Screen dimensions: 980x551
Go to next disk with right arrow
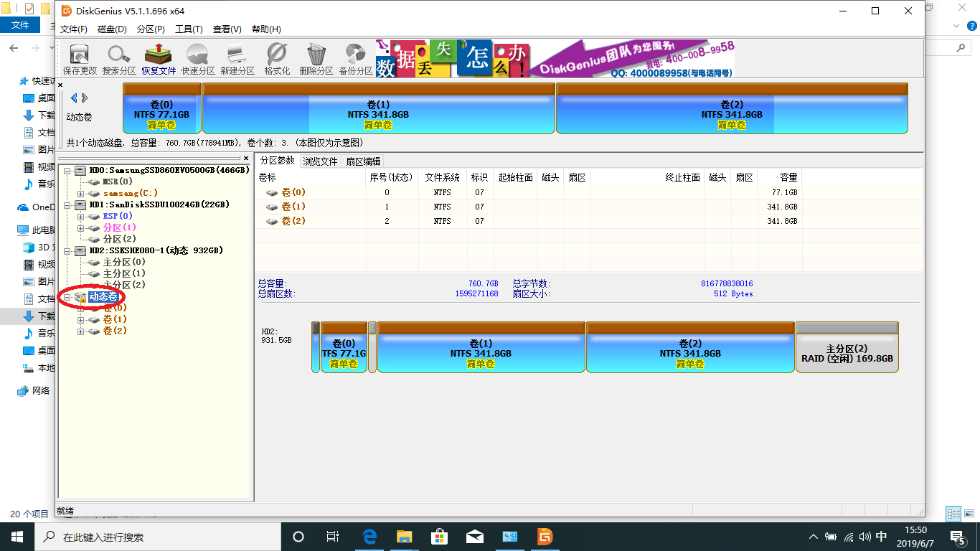coord(85,98)
